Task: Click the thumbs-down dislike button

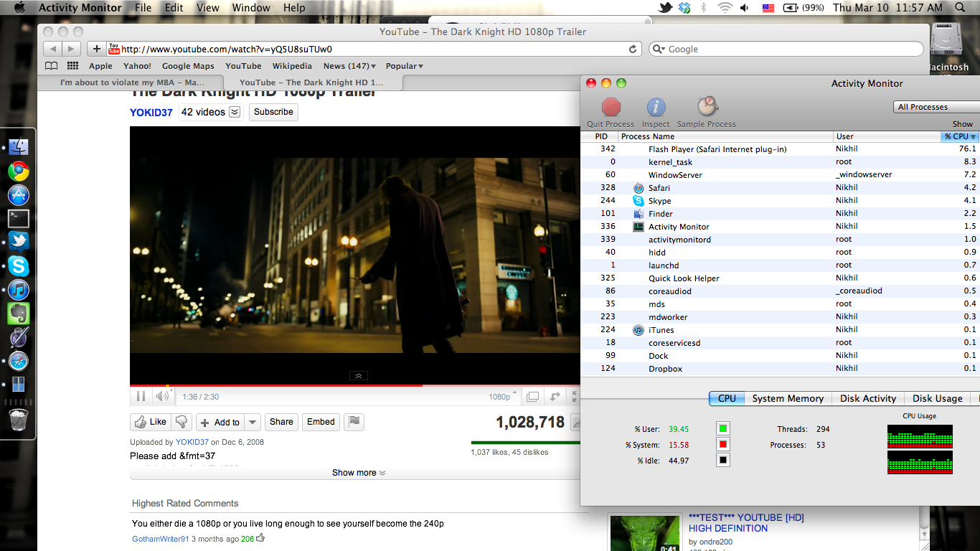Action: pyautogui.click(x=182, y=422)
